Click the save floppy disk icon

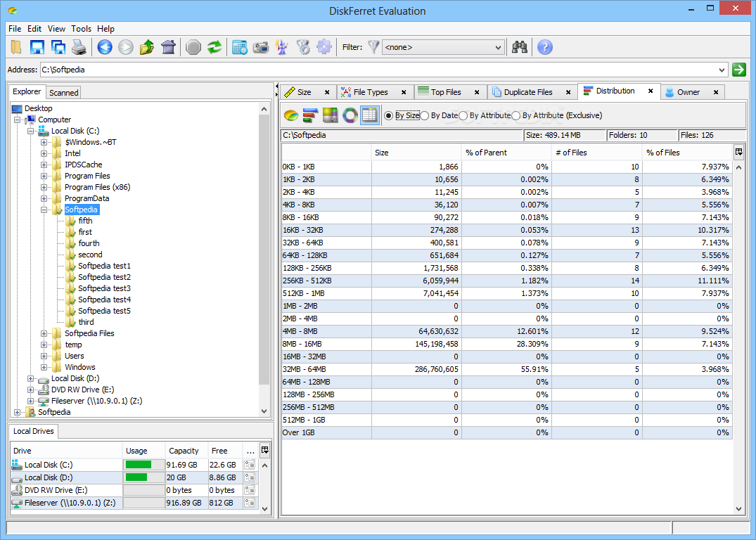tap(37, 47)
